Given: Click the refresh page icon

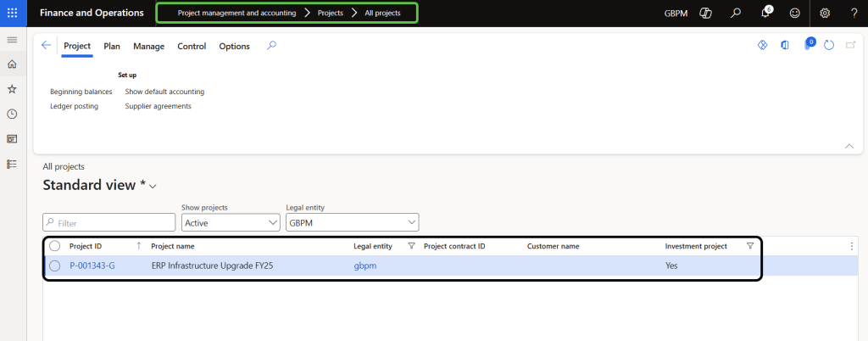Looking at the screenshot, I should pos(830,46).
